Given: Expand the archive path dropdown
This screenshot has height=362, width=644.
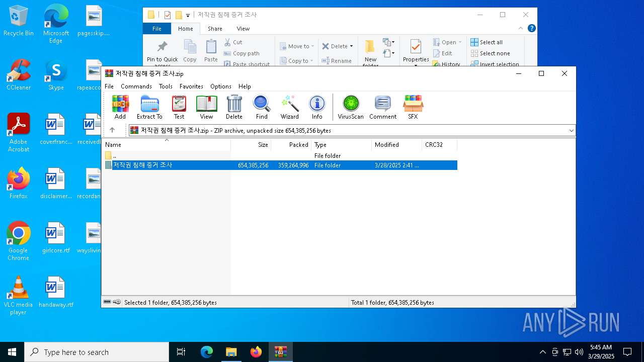Looking at the screenshot, I should pos(571,131).
